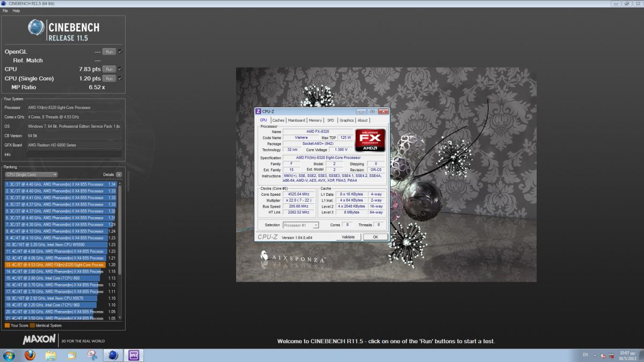
Task: Switch to the Cinebench taskbar button
Action: point(113,355)
